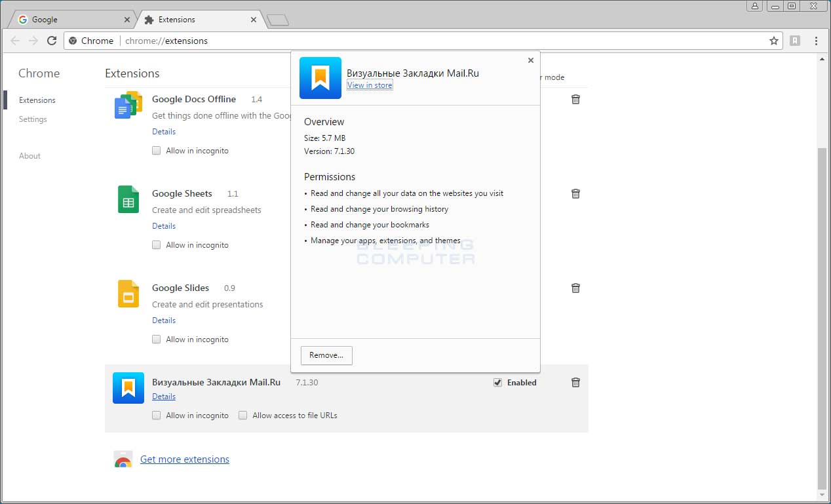Click the Google Slides extension icon
The height and width of the screenshot is (504, 831).
(x=127, y=294)
